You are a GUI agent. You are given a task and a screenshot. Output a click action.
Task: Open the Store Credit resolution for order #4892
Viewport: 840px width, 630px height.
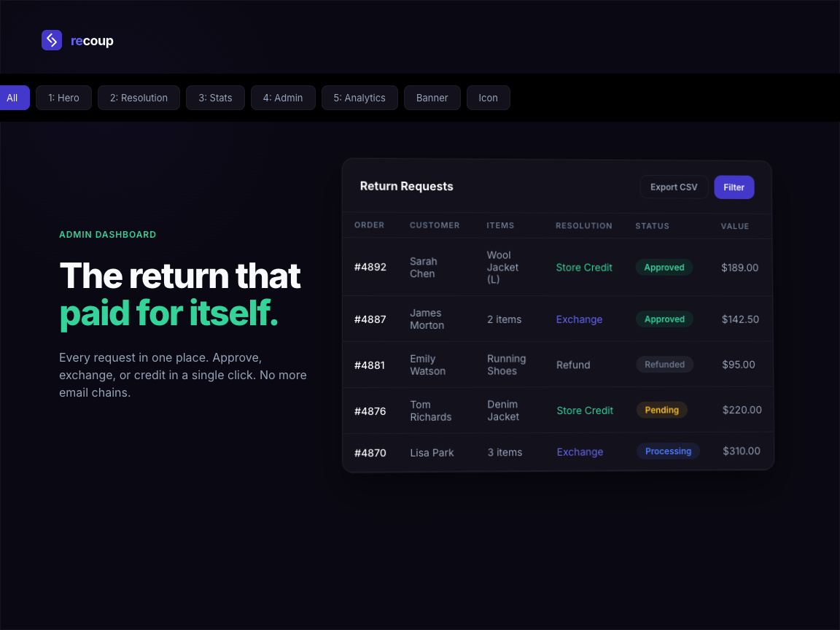click(x=584, y=268)
